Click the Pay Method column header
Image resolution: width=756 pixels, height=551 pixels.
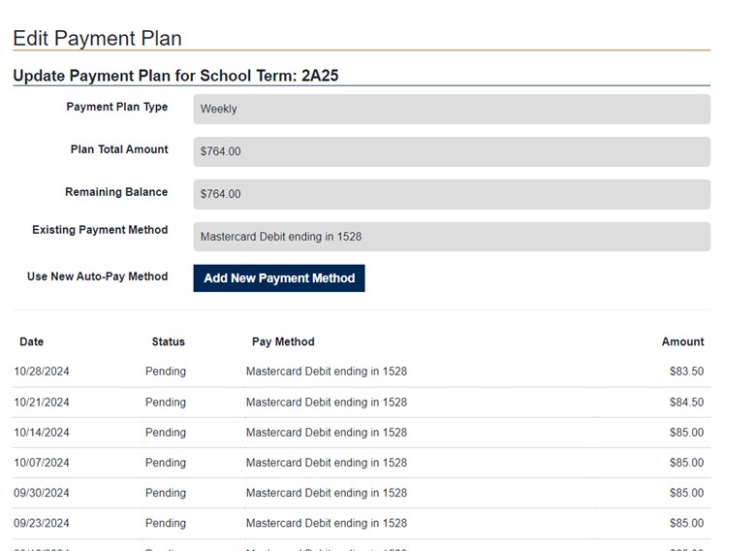(x=283, y=341)
